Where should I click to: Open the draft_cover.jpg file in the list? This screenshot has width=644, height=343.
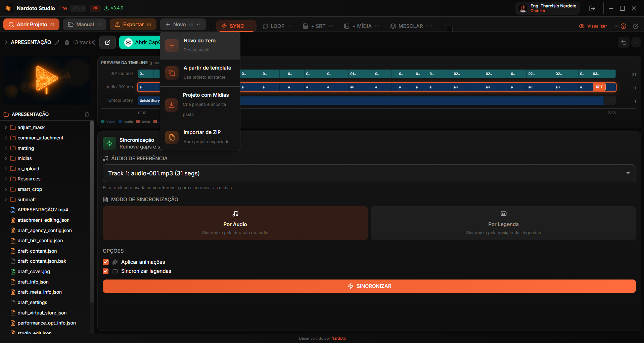(34, 271)
